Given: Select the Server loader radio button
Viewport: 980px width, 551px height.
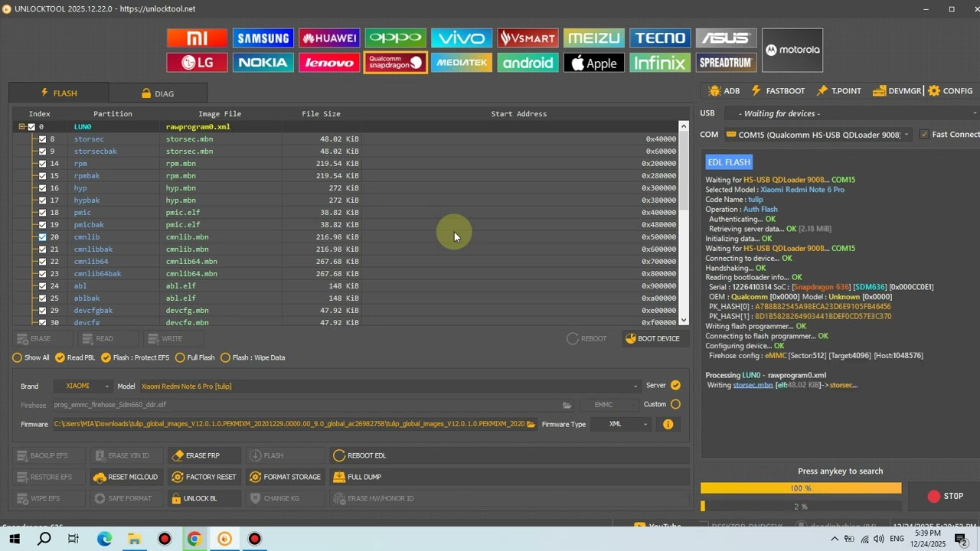Looking at the screenshot, I should pos(675,386).
